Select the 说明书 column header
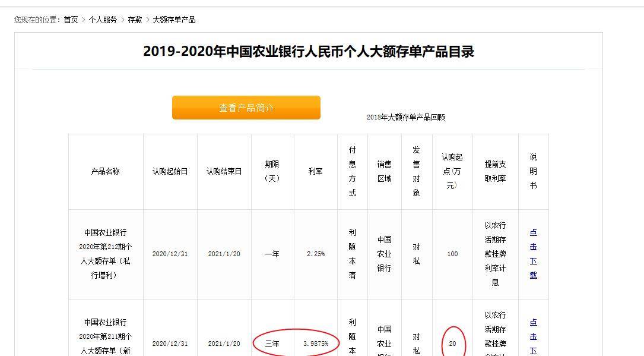This screenshot has height=356, width=644. tap(533, 171)
